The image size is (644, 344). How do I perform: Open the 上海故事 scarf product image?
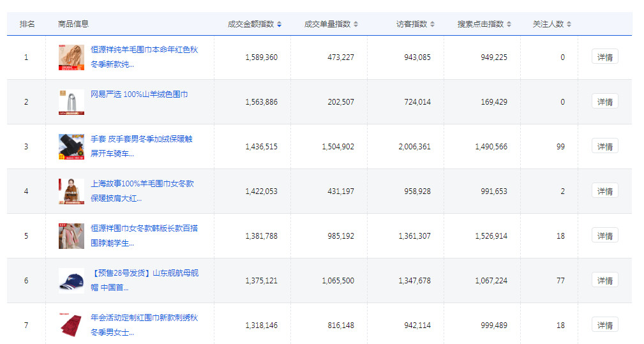pyautogui.click(x=71, y=191)
